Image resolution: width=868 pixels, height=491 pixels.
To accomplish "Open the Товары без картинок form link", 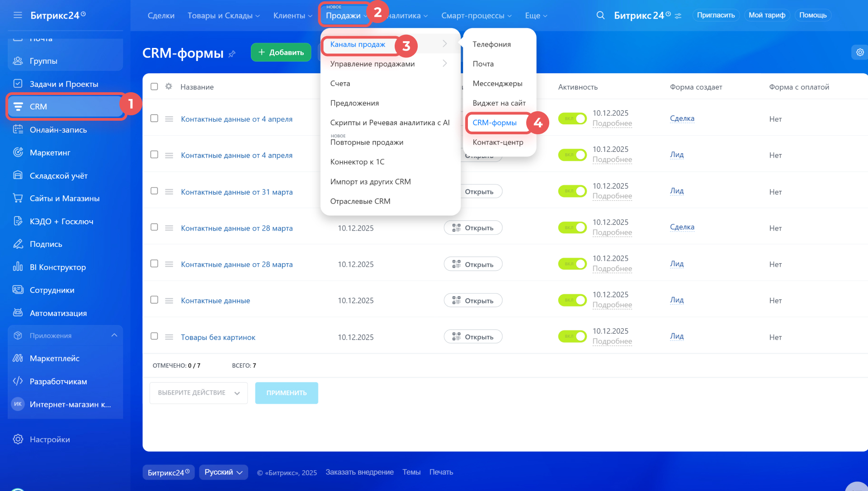I will pos(218,337).
